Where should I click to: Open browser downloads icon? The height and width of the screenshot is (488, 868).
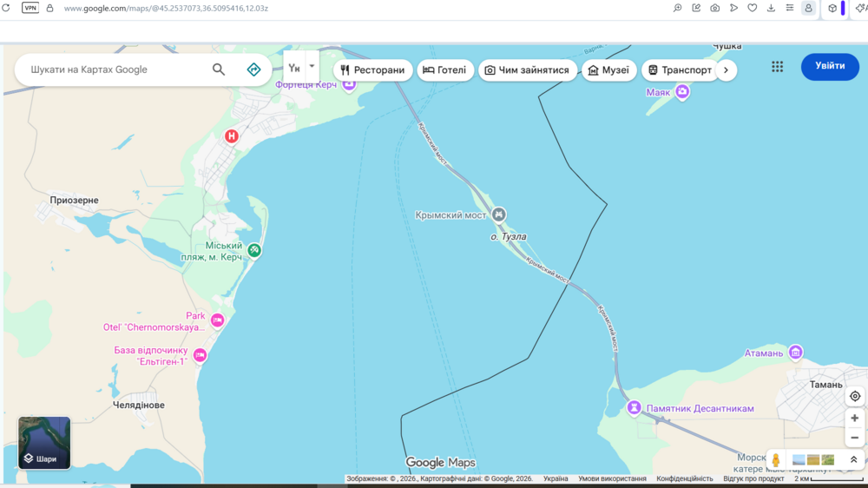(771, 9)
